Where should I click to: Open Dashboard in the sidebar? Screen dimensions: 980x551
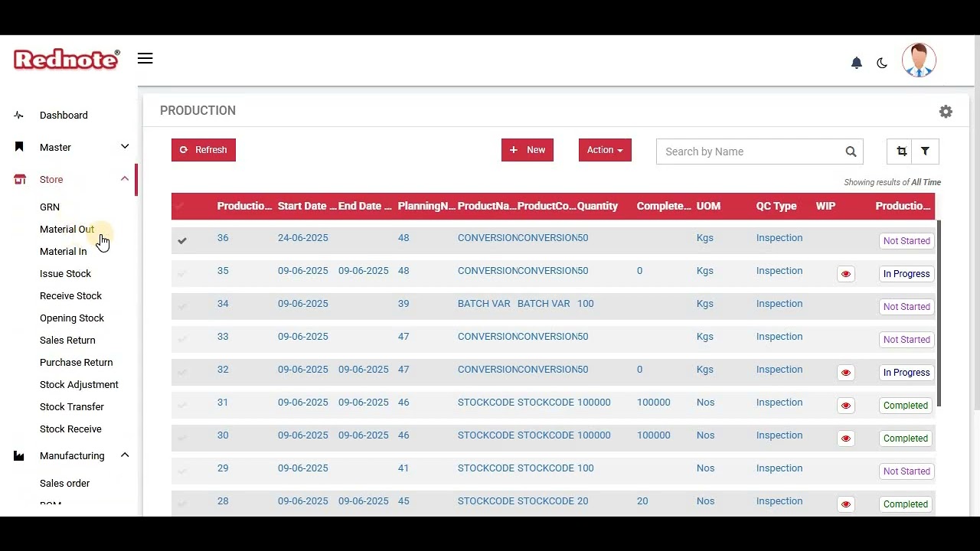click(x=64, y=116)
